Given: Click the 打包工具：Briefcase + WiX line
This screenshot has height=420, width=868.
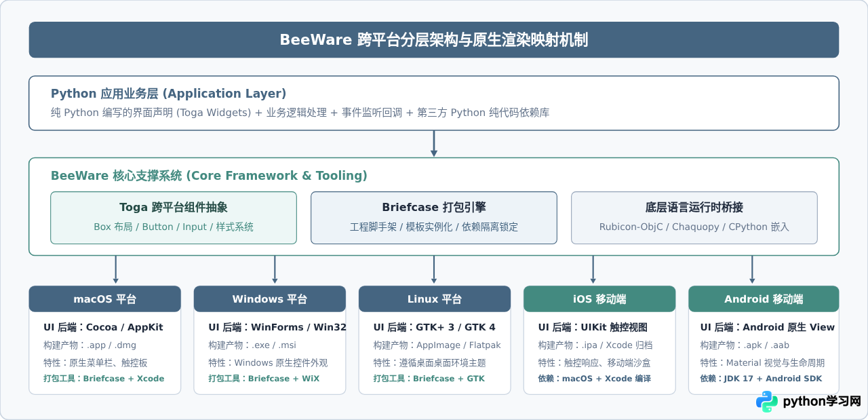Looking at the screenshot, I should 264,379.
